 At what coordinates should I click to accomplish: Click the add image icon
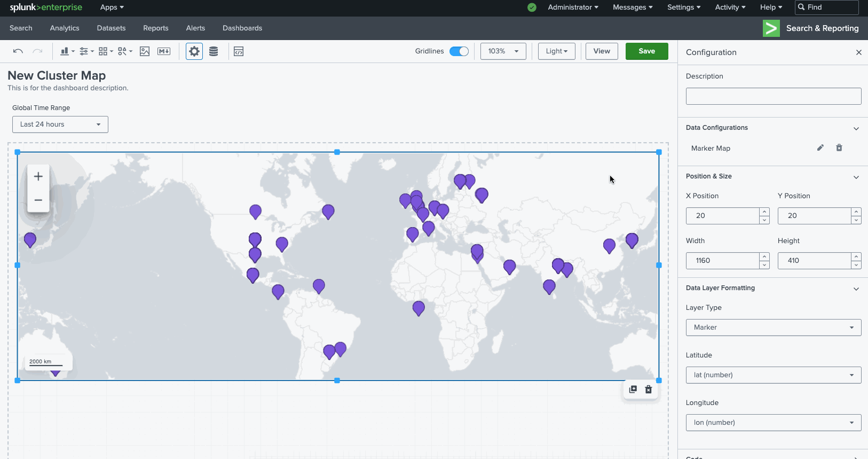(145, 51)
